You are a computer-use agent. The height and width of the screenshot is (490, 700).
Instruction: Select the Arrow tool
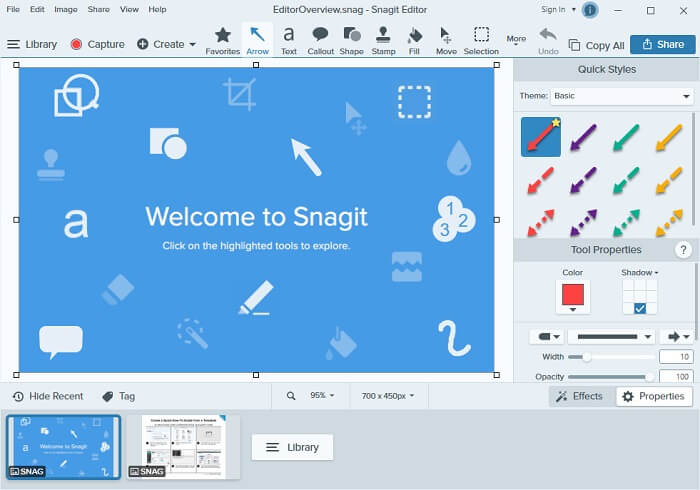(x=258, y=41)
